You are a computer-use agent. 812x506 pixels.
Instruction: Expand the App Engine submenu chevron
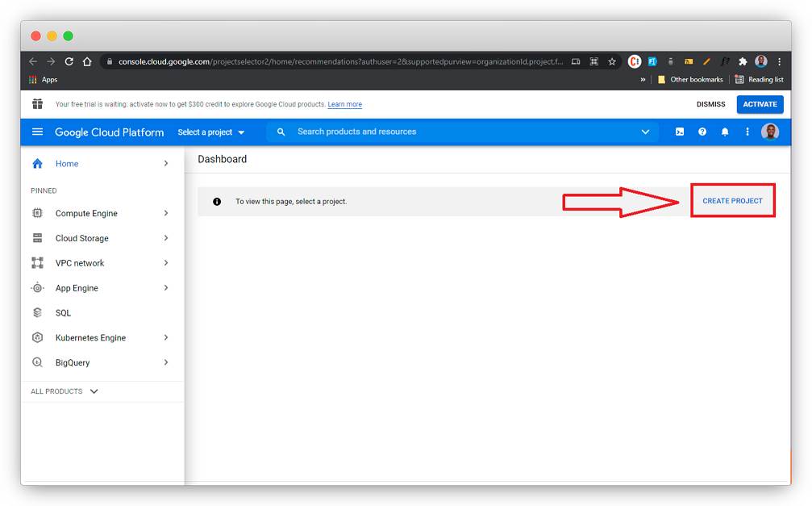166,288
